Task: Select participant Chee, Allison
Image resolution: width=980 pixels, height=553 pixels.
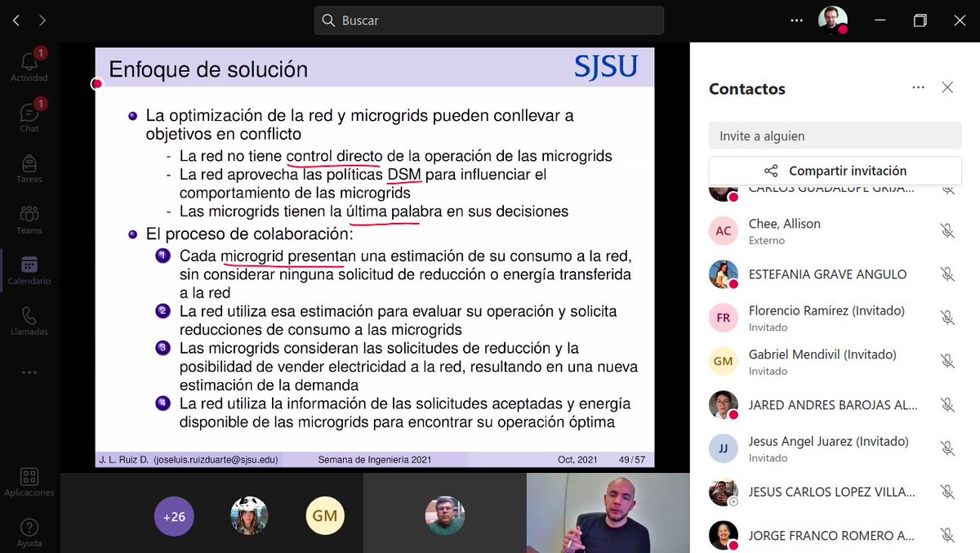Action: tap(835, 231)
